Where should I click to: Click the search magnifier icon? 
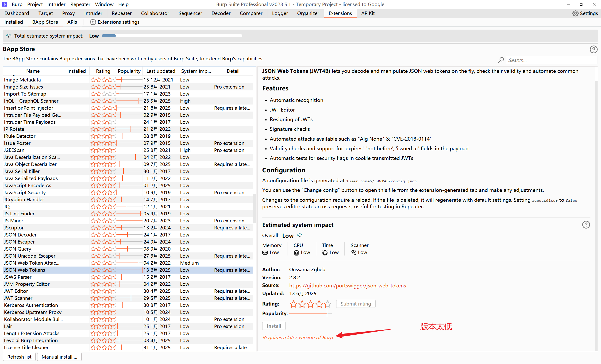[501, 60]
